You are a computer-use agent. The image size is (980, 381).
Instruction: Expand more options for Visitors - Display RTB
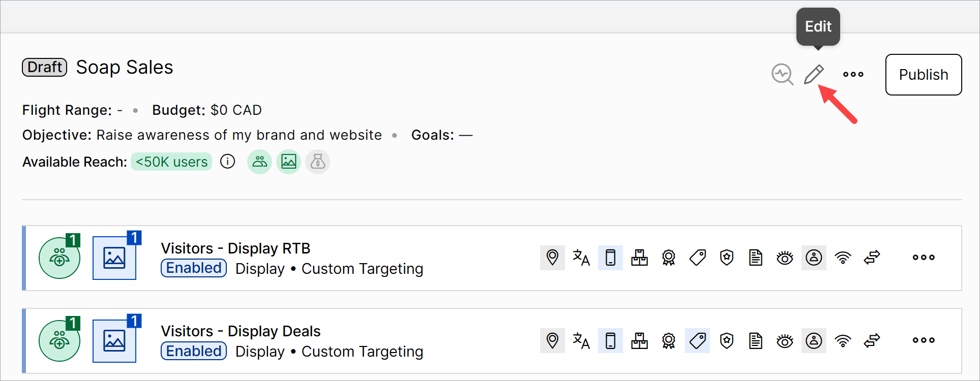(x=924, y=258)
